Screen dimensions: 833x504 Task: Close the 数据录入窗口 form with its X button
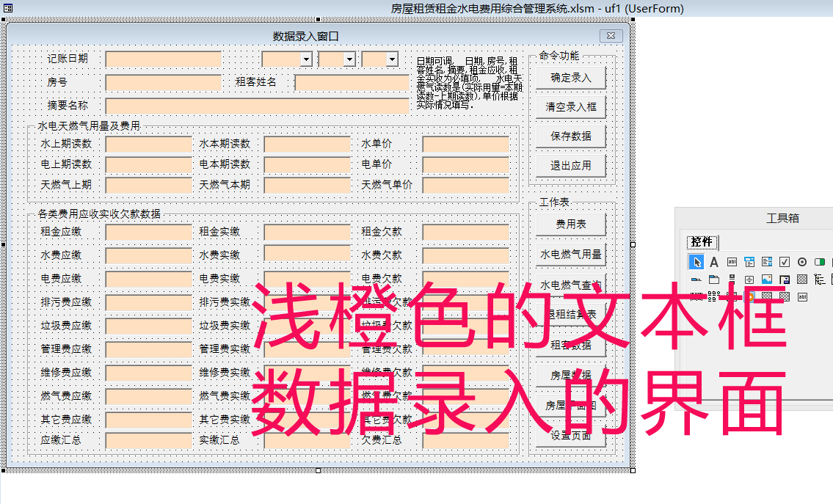click(x=611, y=36)
